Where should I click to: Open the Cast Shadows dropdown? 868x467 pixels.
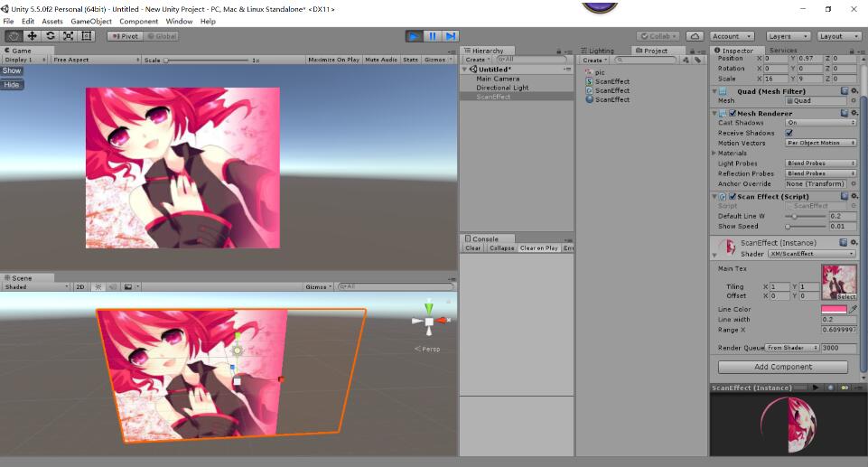(821, 123)
